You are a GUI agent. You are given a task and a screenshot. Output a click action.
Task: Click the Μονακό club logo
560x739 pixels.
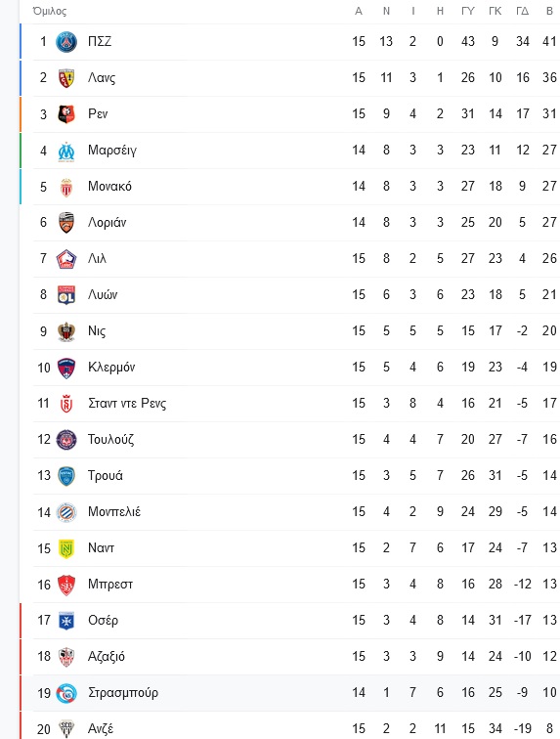pos(66,187)
